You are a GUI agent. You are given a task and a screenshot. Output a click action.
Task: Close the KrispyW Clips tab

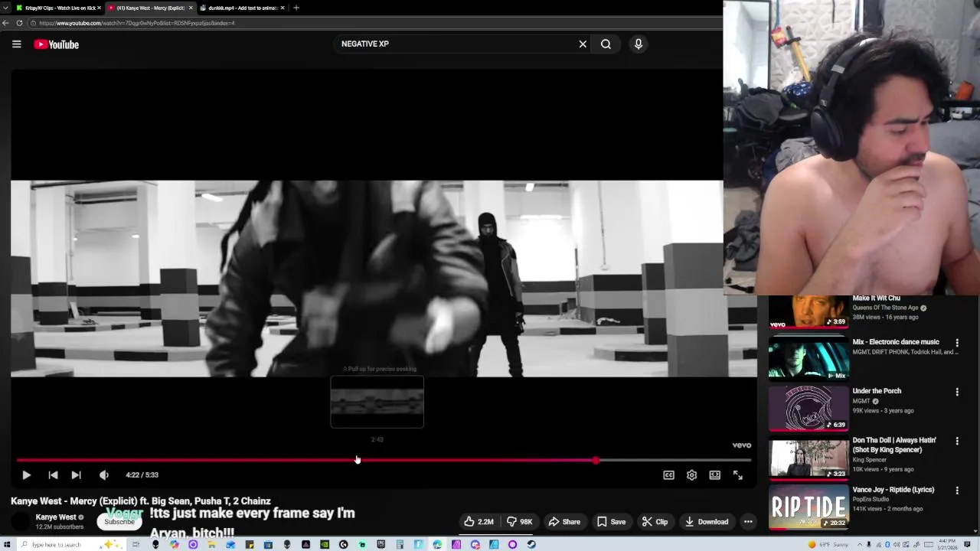99,8
